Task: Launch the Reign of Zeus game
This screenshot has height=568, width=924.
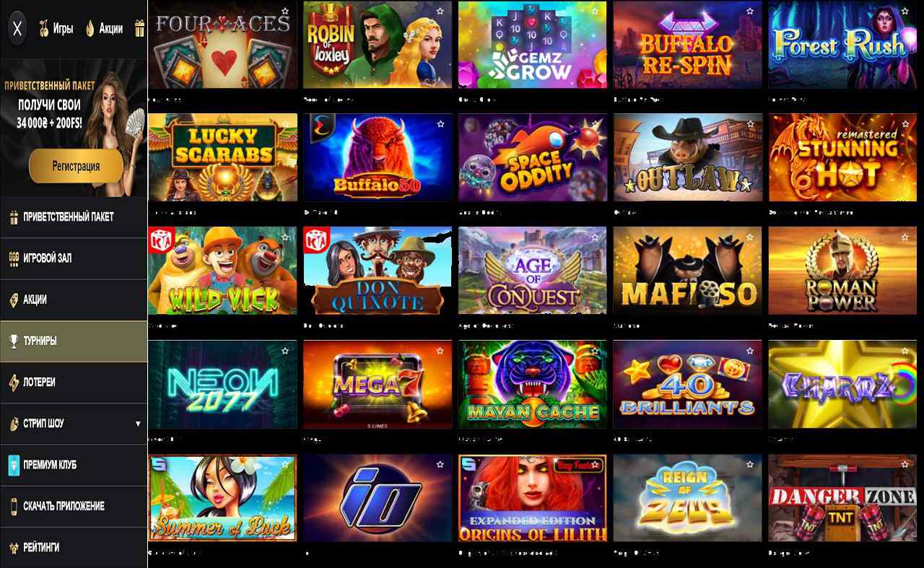Action: 687,498
